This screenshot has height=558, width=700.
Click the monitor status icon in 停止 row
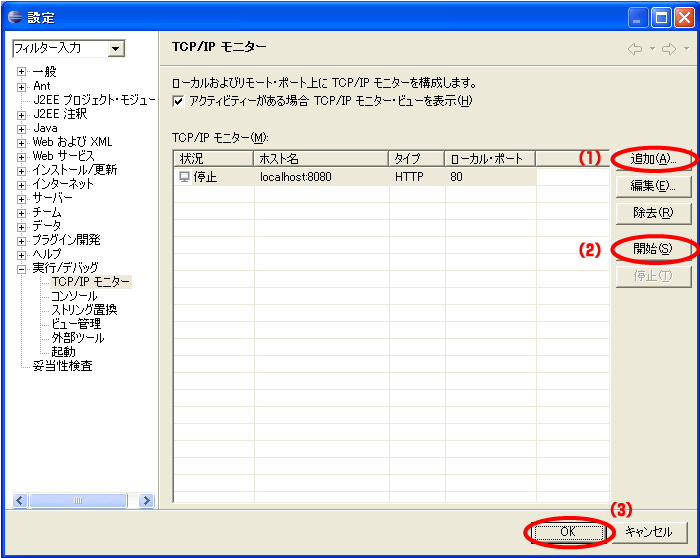coord(184,177)
